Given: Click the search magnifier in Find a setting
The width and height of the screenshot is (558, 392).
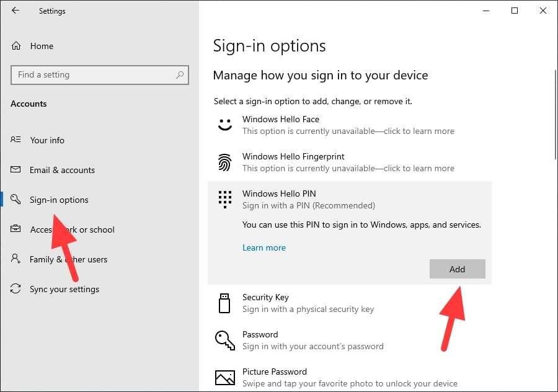Looking at the screenshot, I should pyautogui.click(x=180, y=74).
